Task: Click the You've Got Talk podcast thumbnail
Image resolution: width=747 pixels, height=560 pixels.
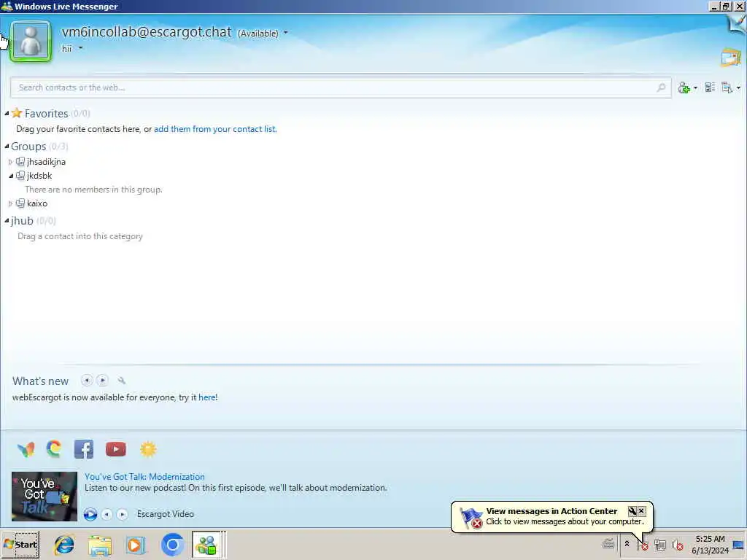Action: point(44,496)
